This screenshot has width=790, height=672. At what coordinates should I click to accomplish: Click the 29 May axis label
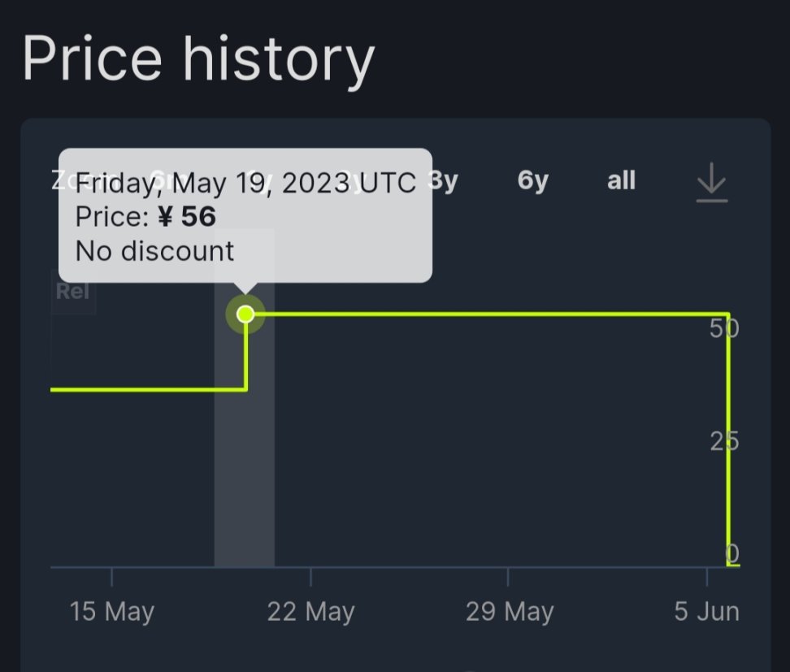510,612
